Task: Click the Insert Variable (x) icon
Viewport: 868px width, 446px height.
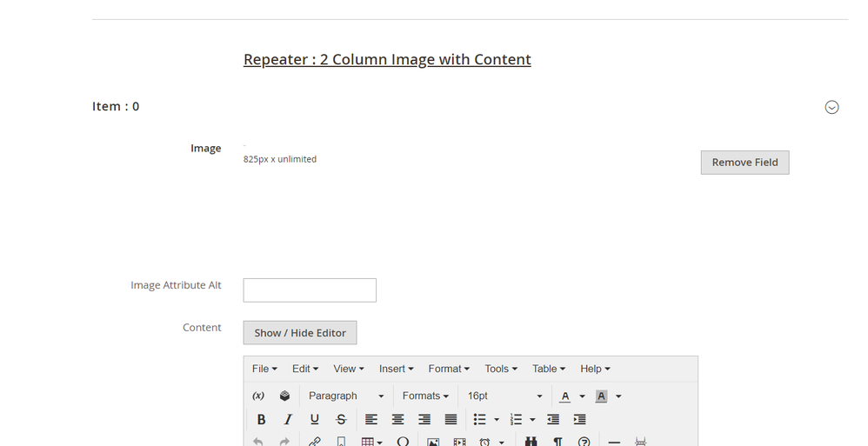Action: pyautogui.click(x=258, y=396)
